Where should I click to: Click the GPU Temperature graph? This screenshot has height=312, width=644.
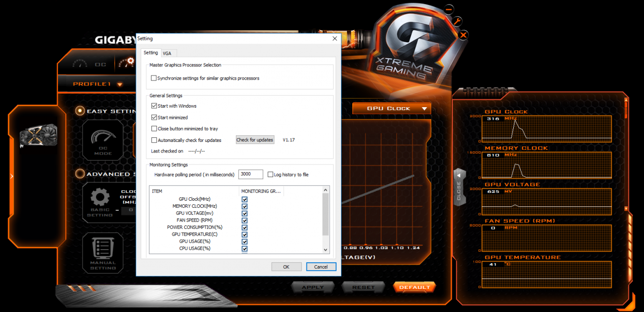tap(546, 274)
